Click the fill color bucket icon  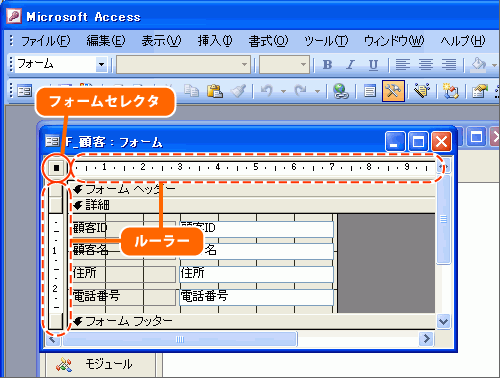[x=479, y=65]
